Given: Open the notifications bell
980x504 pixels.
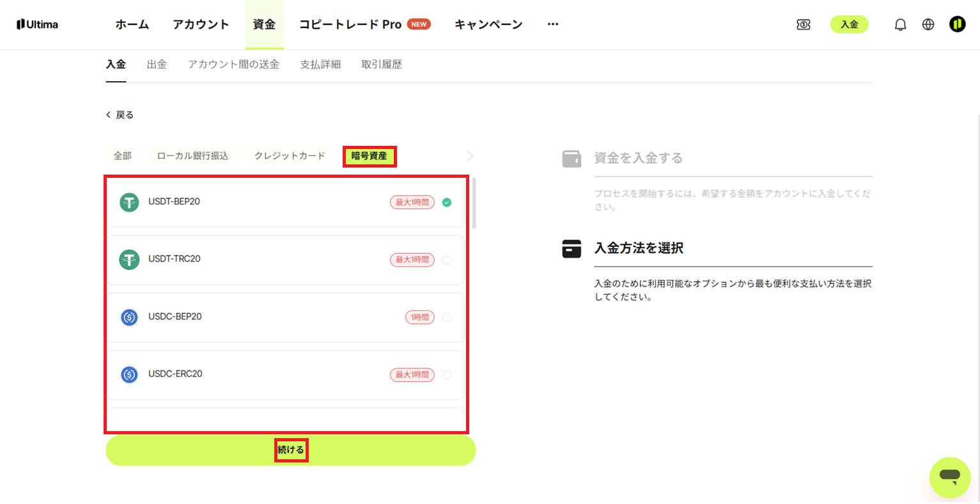Looking at the screenshot, I should pos(900,25).
